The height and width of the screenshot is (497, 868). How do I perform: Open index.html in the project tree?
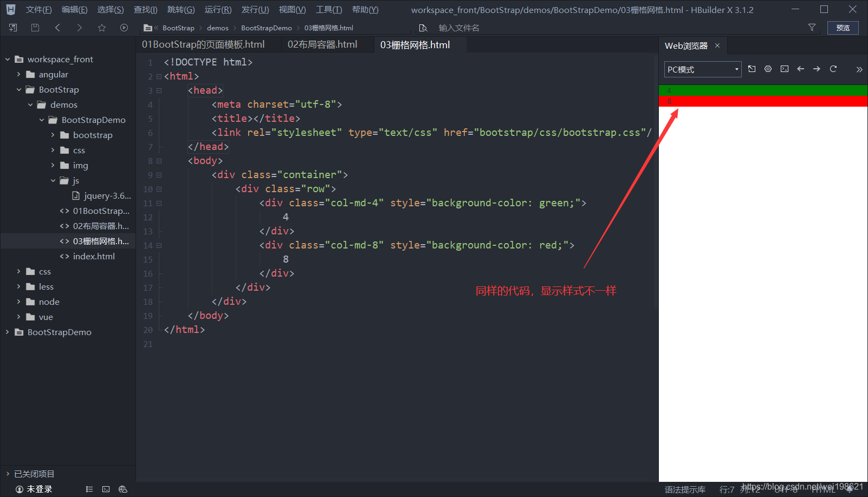(x=94, y=256)
